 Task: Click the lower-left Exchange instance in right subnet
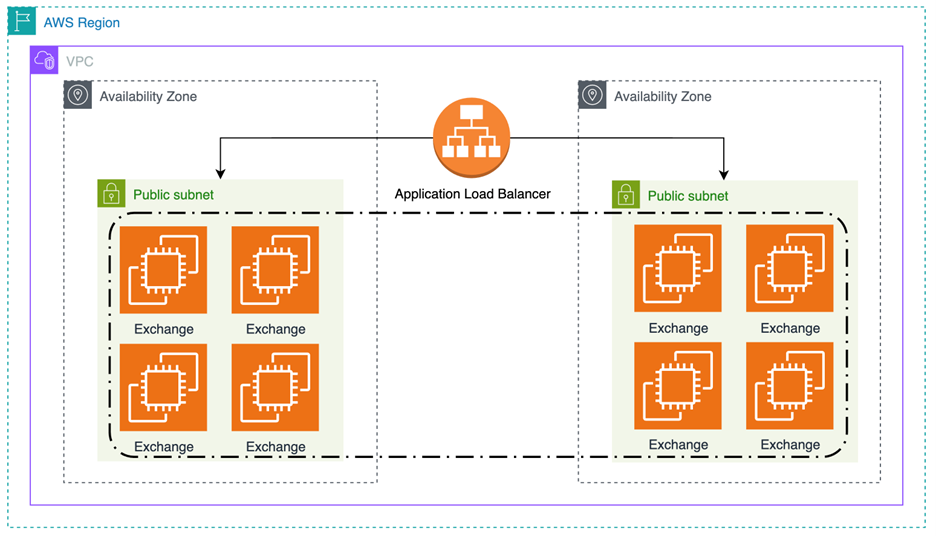tap(678, 386)
